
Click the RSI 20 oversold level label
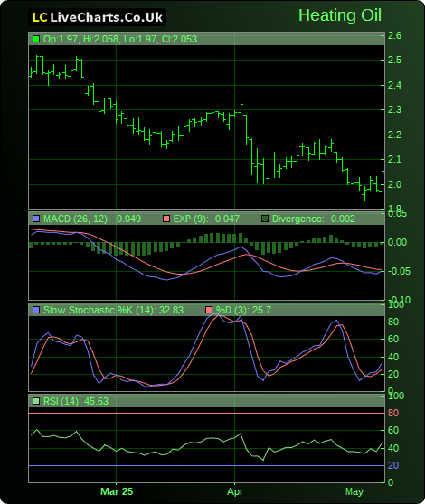(393, 465)
